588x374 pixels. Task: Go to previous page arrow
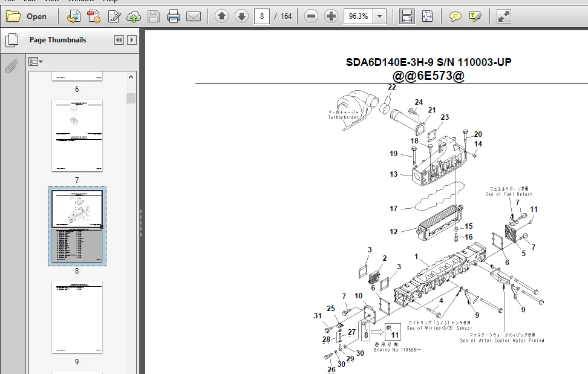(x=221, y=16)
